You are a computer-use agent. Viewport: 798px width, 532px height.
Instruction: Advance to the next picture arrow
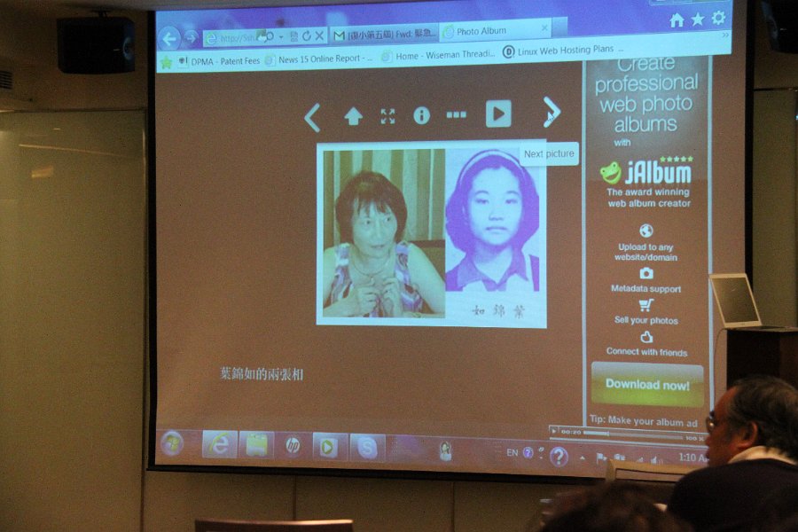point(551,113)
